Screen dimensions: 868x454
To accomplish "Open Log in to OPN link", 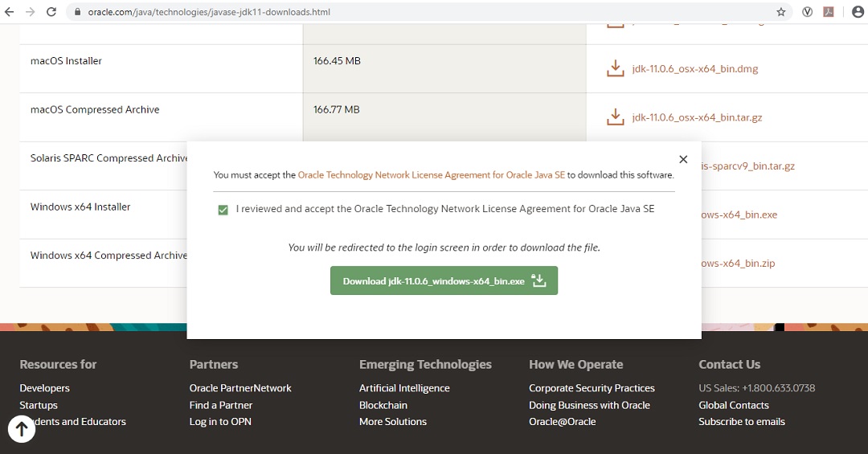I will coord(220,422).
